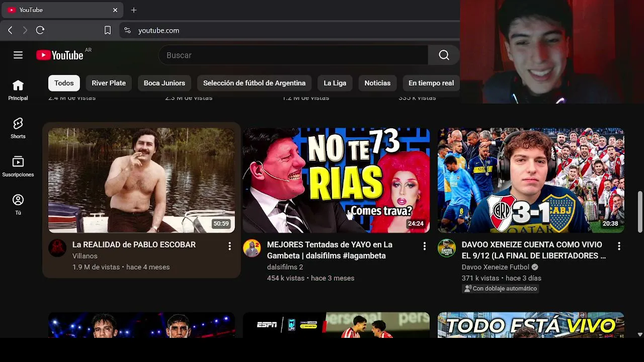Click the search magnifier button
This screenshot has height=362, width=644.
coord(444,55)
